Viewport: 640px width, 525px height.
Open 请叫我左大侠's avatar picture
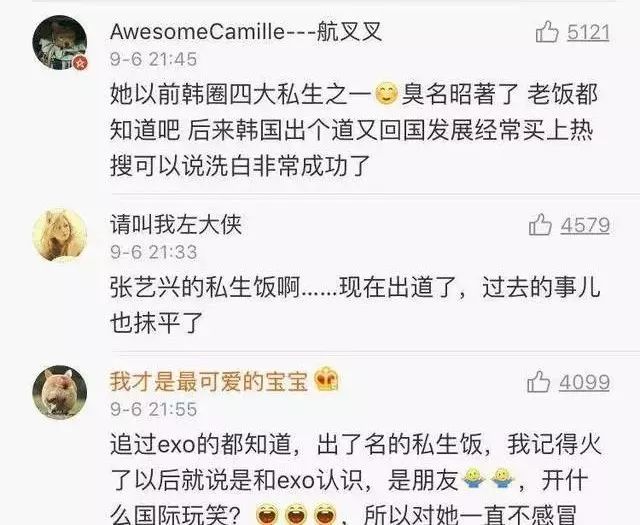pos(60,236)
